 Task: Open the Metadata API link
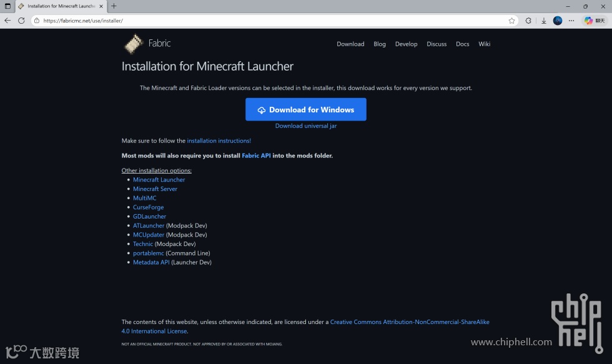click(151, 262)
